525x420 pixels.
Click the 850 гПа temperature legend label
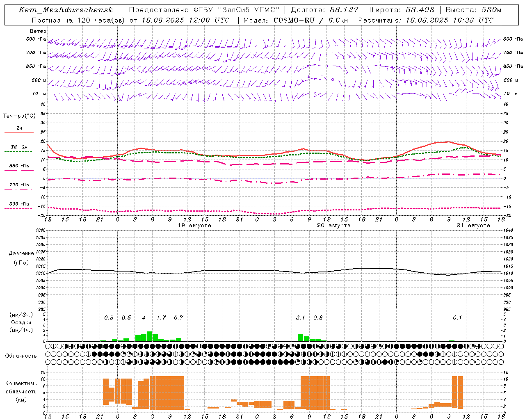[19, 166]
